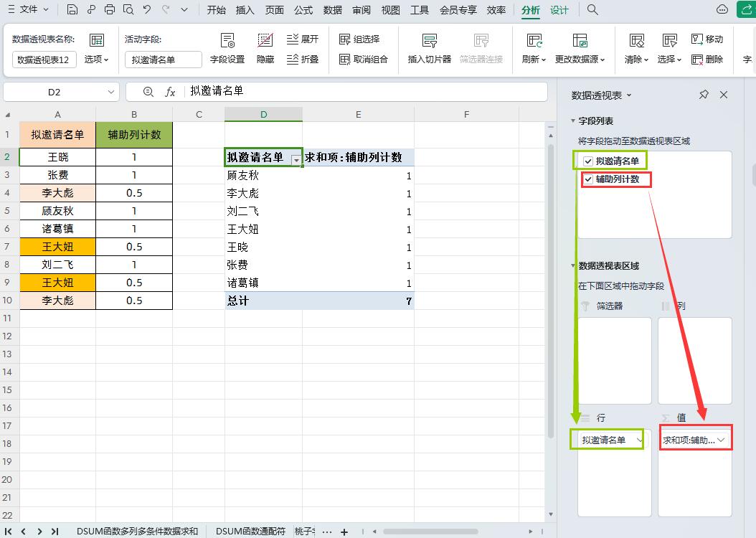Image resolution: width=756 pixels, height=538 pixels.
Task: Click 取消组合 (ungroup)
Action: click(x=364, y=60)
